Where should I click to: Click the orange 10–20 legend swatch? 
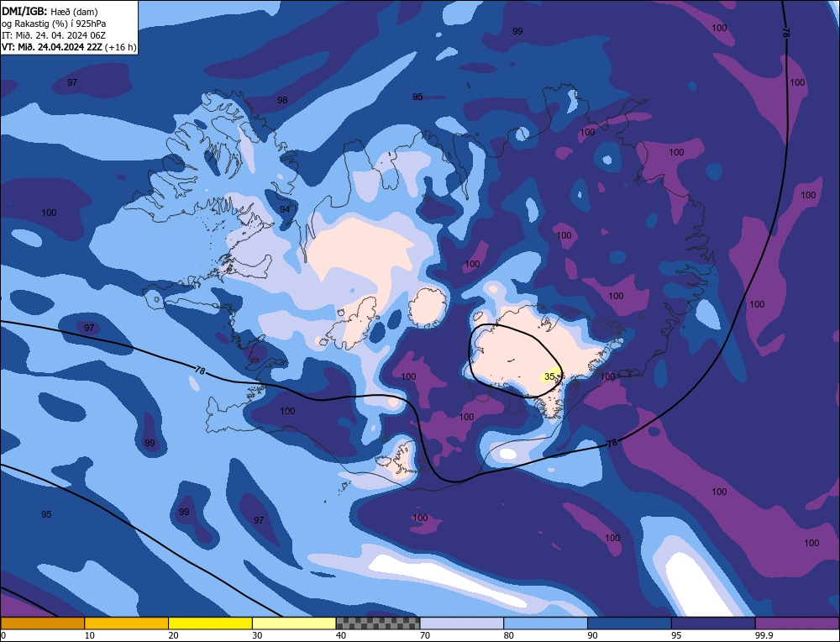(127, 623)
